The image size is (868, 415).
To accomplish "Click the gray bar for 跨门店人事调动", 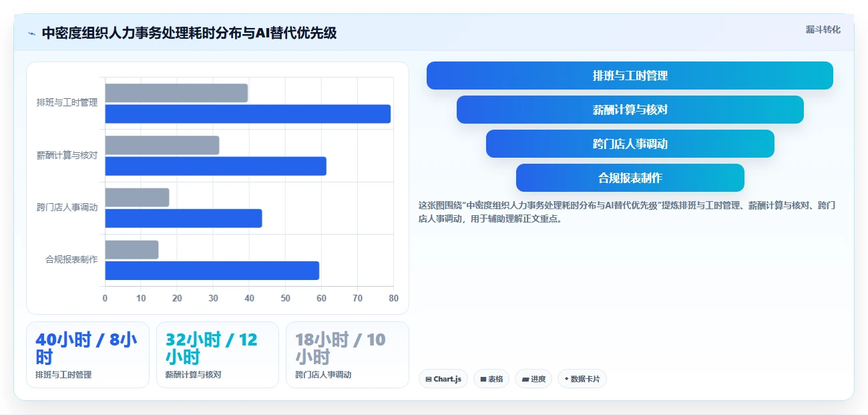I will [x=137, y=197].
